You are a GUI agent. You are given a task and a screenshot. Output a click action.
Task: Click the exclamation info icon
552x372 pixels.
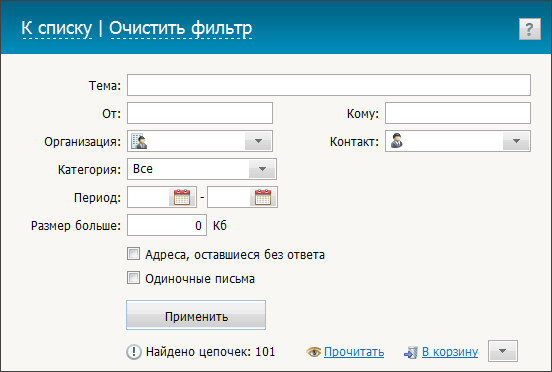(x=134, y=352)
